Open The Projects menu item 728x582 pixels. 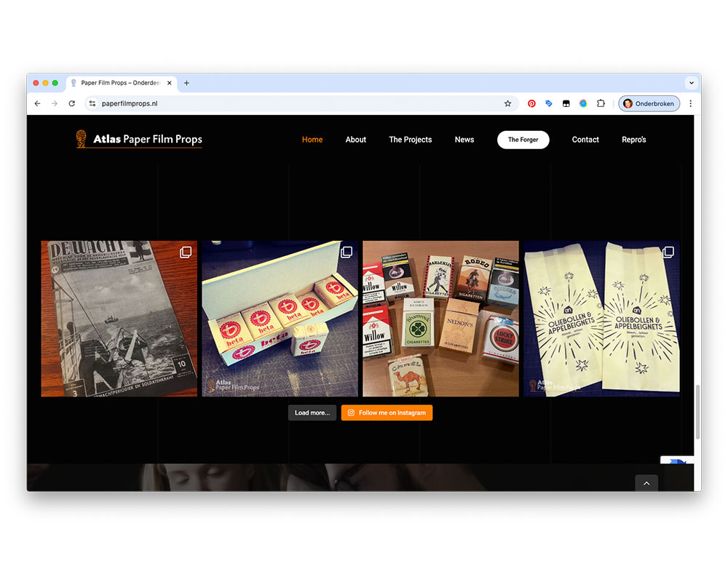tap(410, 140)
